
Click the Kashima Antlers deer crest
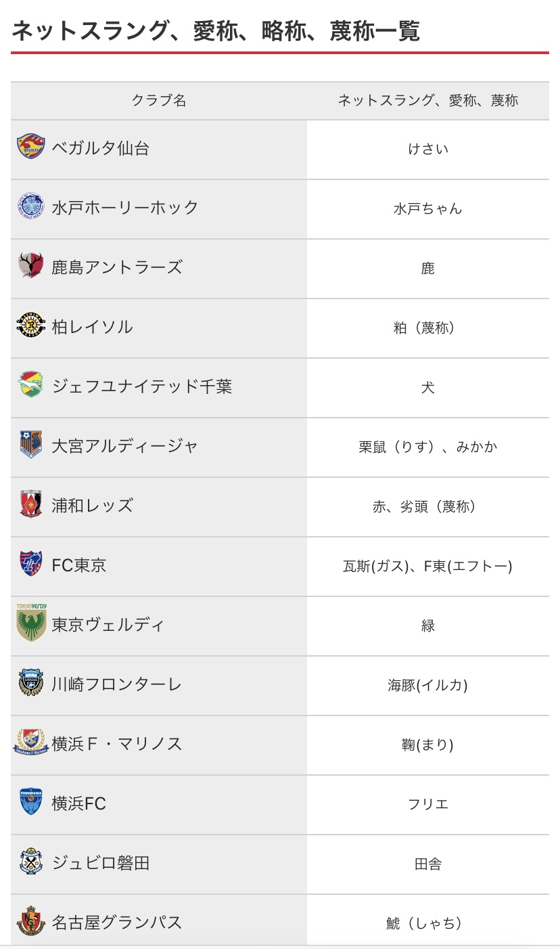coord(31,266)
